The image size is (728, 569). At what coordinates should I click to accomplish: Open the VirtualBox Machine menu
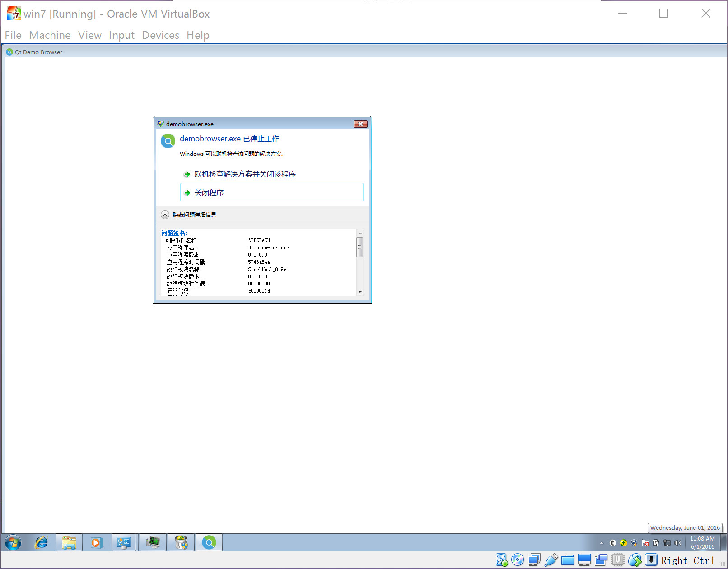pos(50,35)
